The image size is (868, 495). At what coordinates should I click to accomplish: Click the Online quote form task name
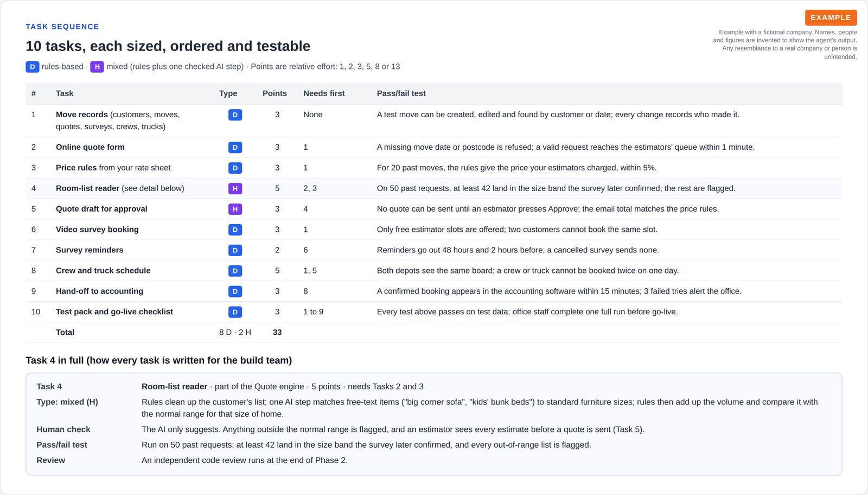(90, 147)
